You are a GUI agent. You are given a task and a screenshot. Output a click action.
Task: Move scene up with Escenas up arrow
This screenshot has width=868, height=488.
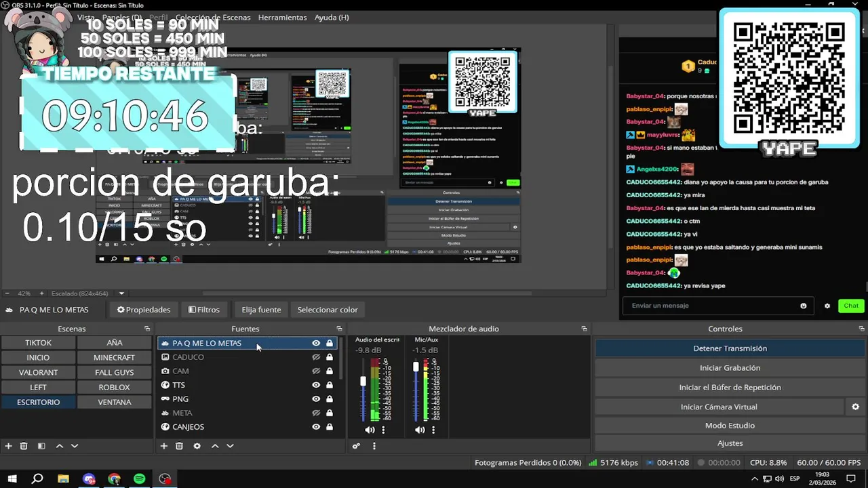click(x=60, y=446)
